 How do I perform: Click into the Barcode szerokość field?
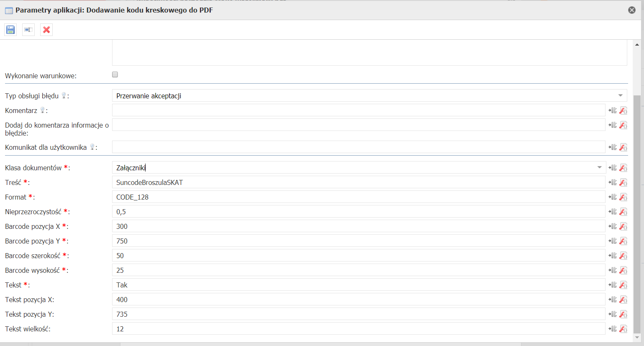click(x=358, y=256)
